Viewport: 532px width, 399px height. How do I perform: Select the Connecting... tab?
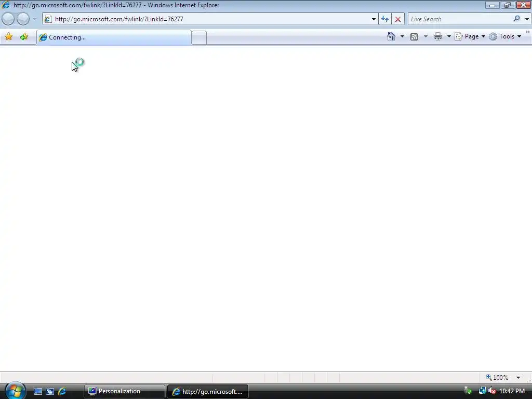pos(114,37)
